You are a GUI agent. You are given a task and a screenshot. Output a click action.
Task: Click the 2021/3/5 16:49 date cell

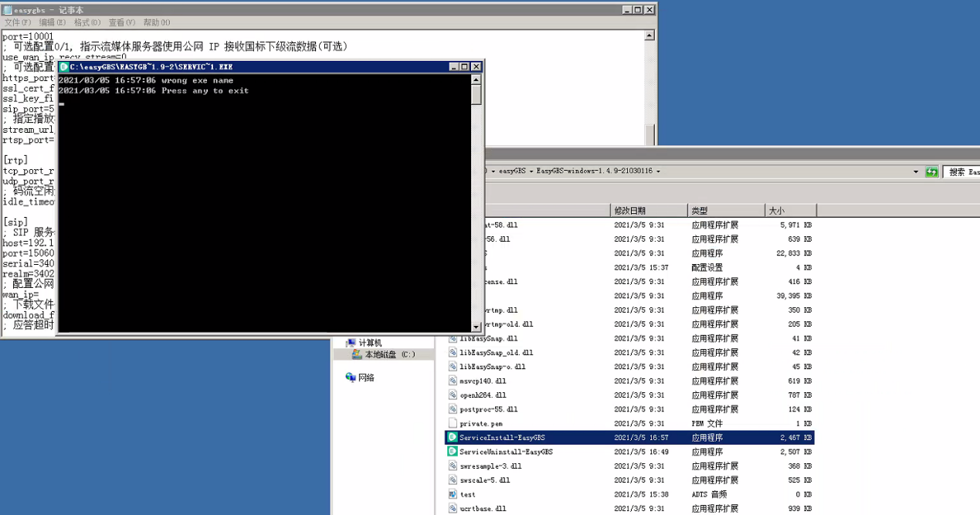[641, 452]
